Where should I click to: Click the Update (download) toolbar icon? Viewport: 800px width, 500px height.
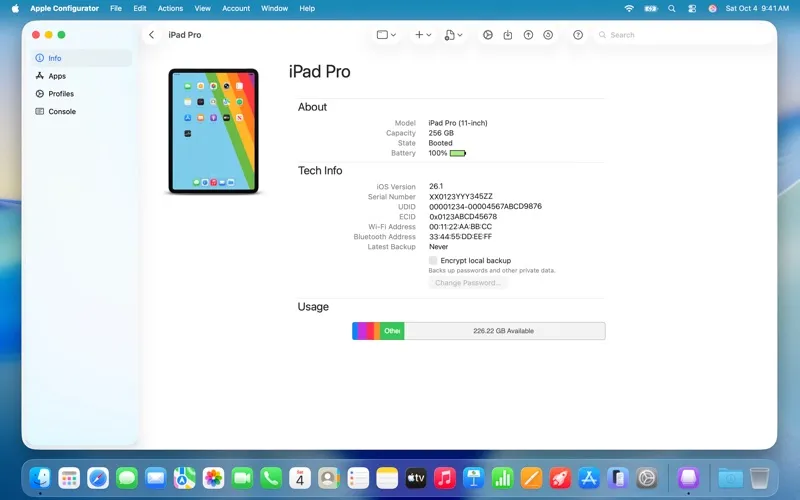(508, 35)
